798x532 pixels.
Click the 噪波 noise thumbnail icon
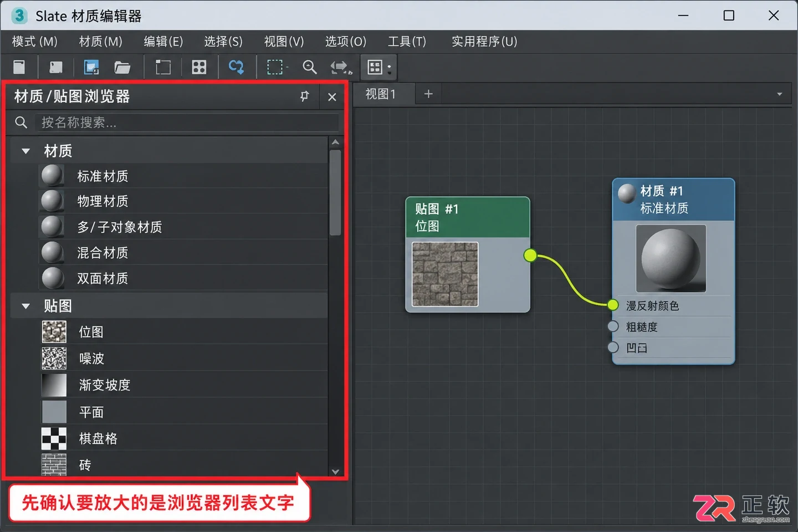pos(54,359)
